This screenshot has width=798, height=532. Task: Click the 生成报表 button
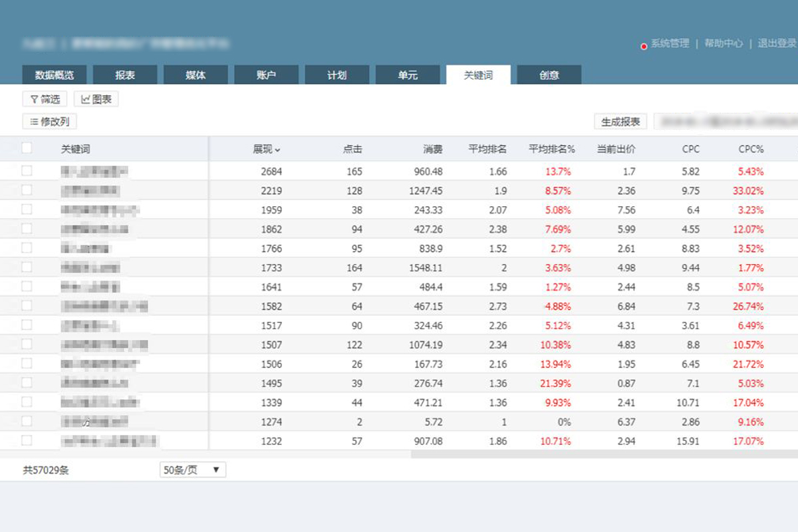pyautogui.click(x=620, y=122)
